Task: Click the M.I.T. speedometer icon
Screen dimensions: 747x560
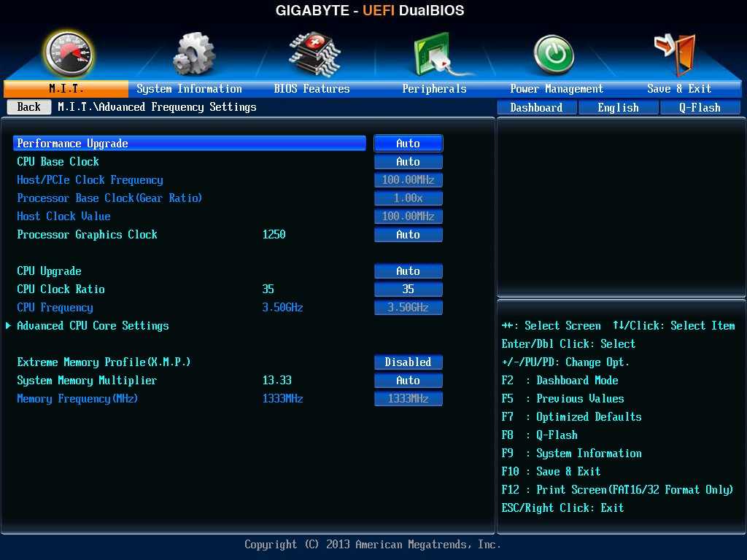Action: click(68, 54)
